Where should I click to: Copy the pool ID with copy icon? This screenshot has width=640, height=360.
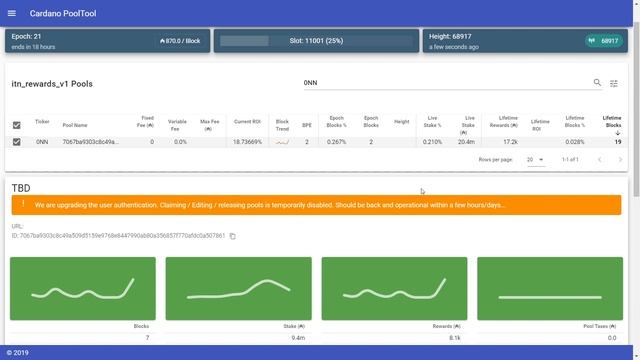pos(233,236)
